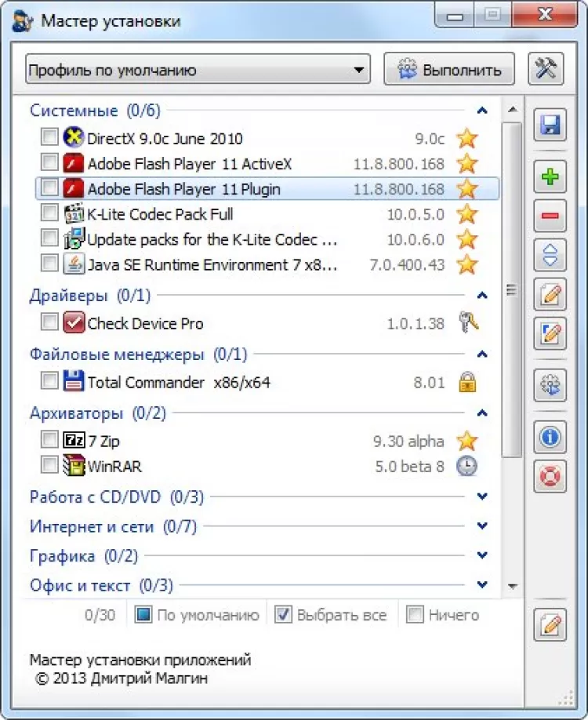Screen dimensions: 588x720
Task: Collapse the Системные group chevron
Action: 482,111
